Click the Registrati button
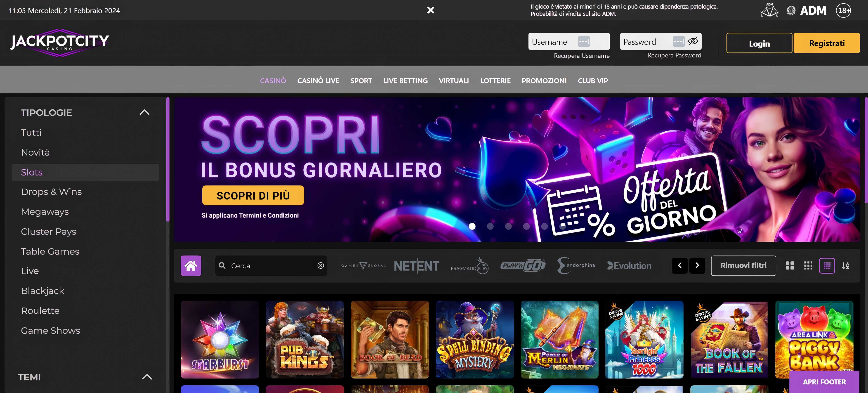 [827, 43]
